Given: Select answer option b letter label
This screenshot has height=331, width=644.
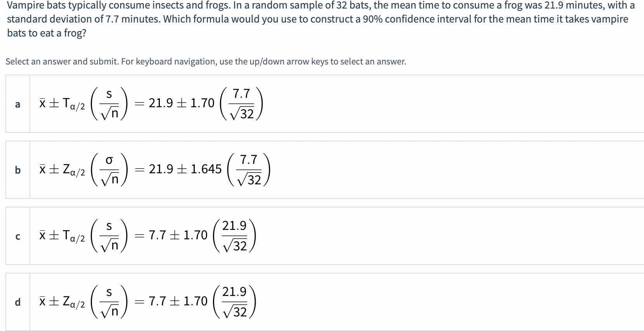Looking at the screenshot, I should coord(17,170).
